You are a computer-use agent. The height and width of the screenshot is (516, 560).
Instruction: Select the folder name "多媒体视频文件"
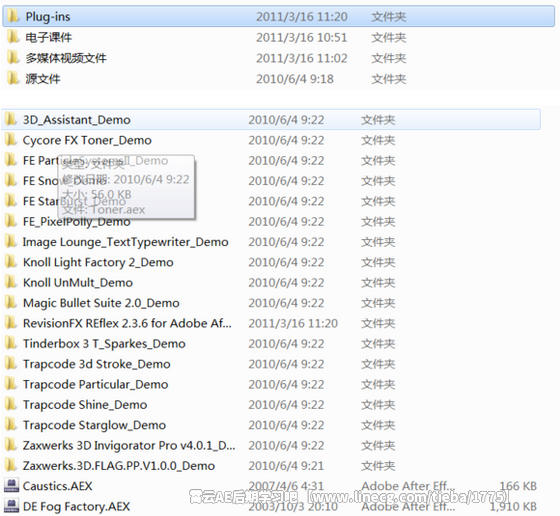click(66, 58)
